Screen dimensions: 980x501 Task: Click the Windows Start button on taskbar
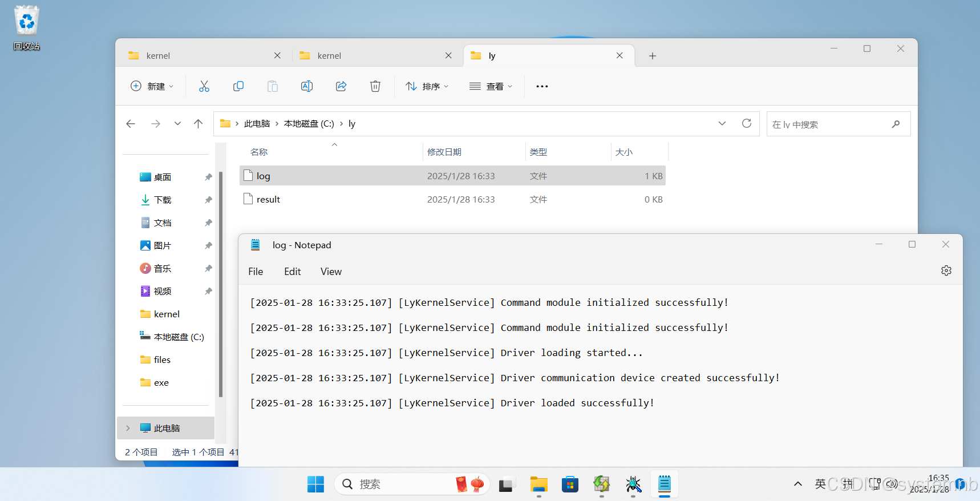pos(315,484)
